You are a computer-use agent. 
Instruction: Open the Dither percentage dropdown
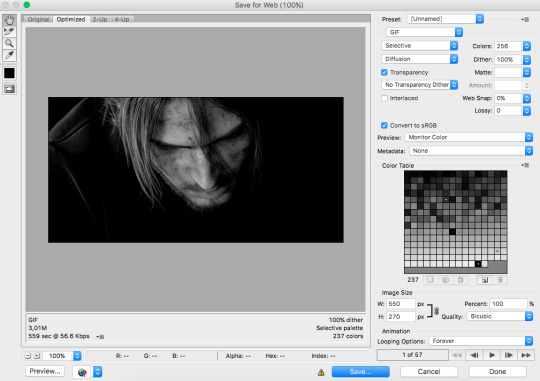tap(527, 60)
